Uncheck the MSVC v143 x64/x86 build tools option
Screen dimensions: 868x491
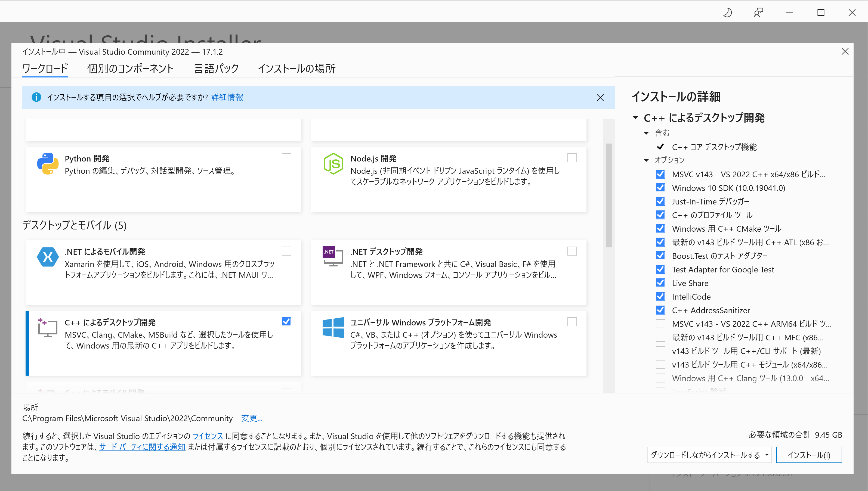(660, 174)
